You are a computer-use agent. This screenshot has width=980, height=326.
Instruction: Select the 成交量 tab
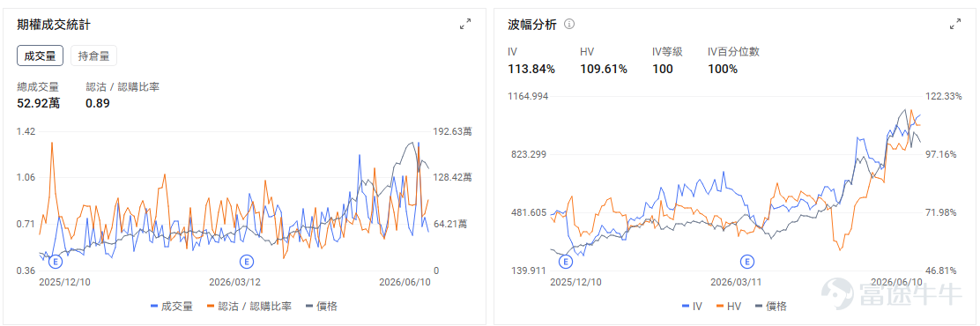coord(40,56)
